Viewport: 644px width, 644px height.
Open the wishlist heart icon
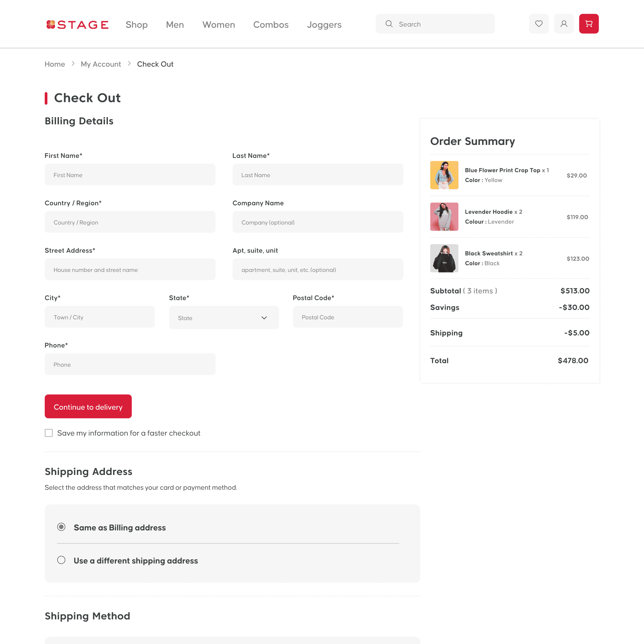[539, 24]
